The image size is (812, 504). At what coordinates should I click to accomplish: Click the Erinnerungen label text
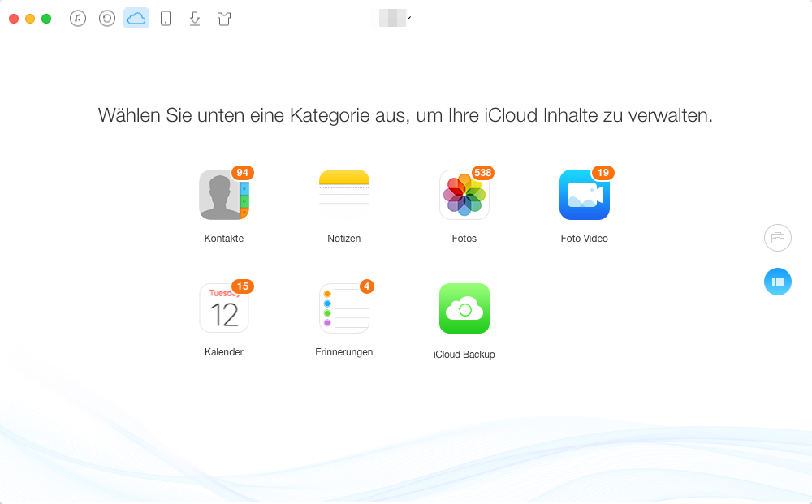(x=343, y=352)
